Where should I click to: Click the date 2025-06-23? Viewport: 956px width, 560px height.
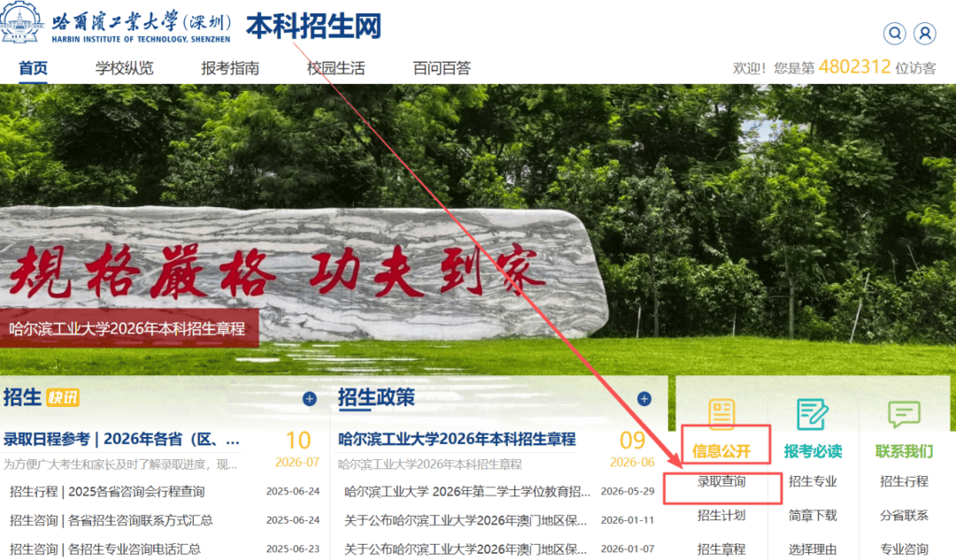(293, 548)
